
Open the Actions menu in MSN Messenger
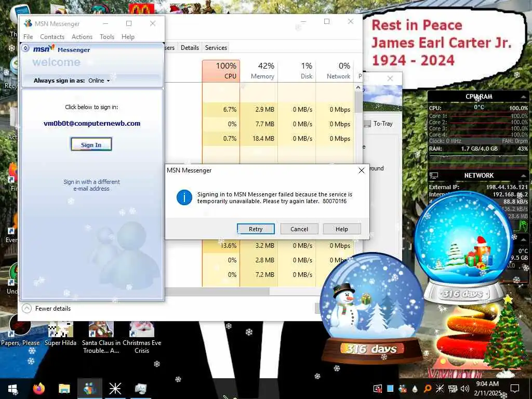pos(82,37)
